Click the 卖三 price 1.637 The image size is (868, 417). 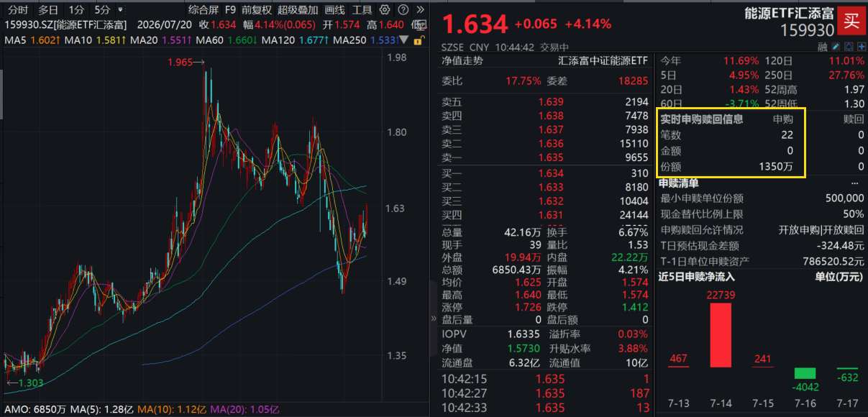551,129
